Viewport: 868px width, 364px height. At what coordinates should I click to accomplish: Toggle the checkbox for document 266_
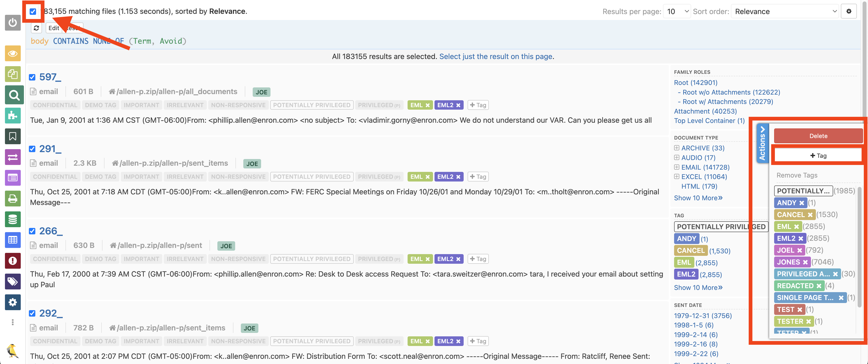pyautogui.click(x=32, y=231)
